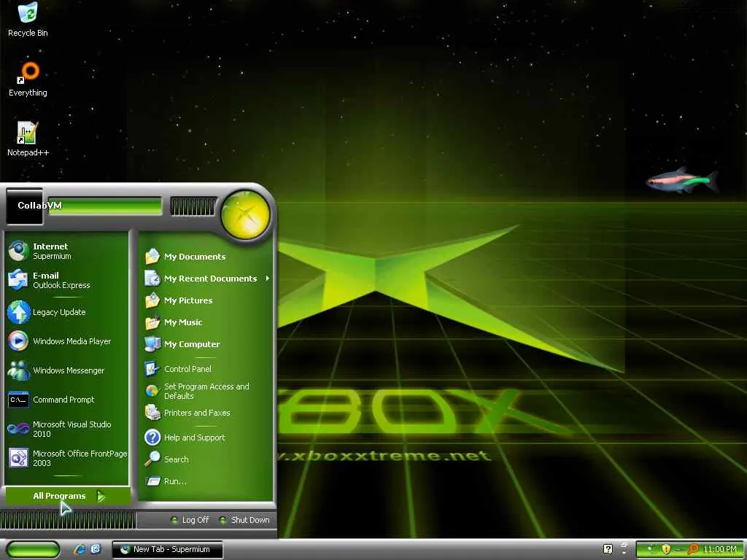
Task: Open the Recycle Bin desktop icon
Action: point(28,20)
